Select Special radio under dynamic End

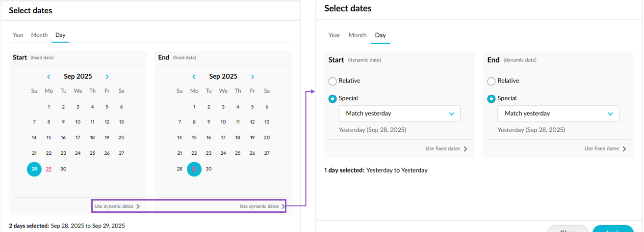491,99
